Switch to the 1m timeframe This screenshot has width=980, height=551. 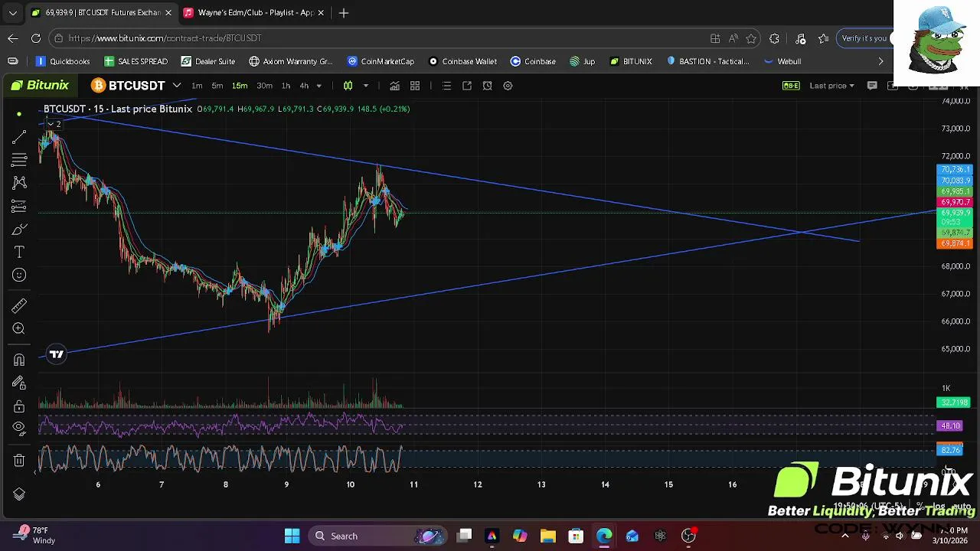[197, 86]
